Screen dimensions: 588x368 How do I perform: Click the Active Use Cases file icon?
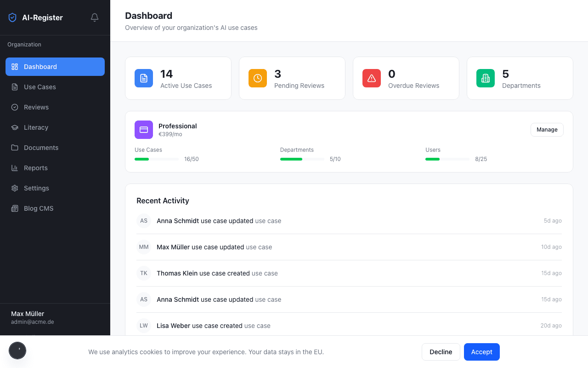point(144,78)
